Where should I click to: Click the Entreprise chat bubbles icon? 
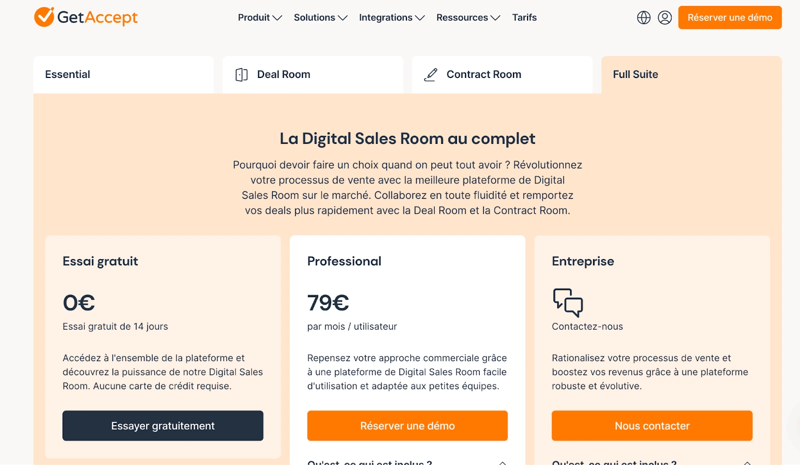point(568,303)
